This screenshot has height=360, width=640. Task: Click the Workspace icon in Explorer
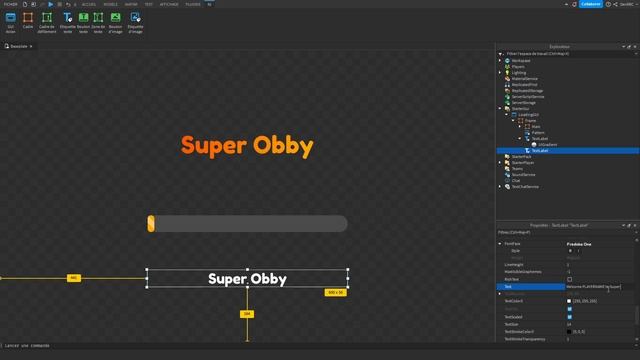507,60
